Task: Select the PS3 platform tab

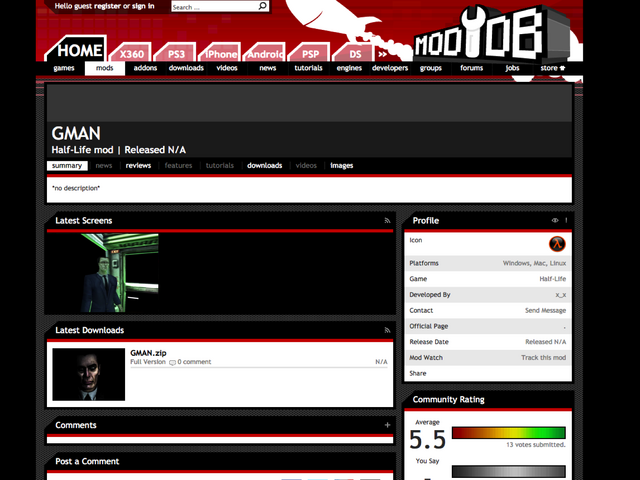Action: tap(176, 53)
